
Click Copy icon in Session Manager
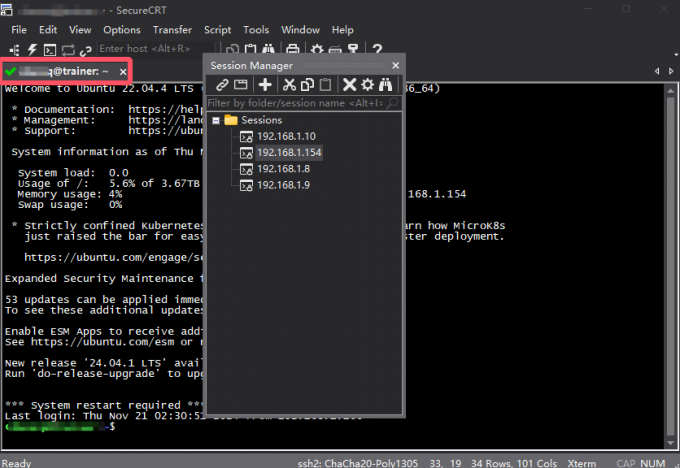(x=307, y=84)
